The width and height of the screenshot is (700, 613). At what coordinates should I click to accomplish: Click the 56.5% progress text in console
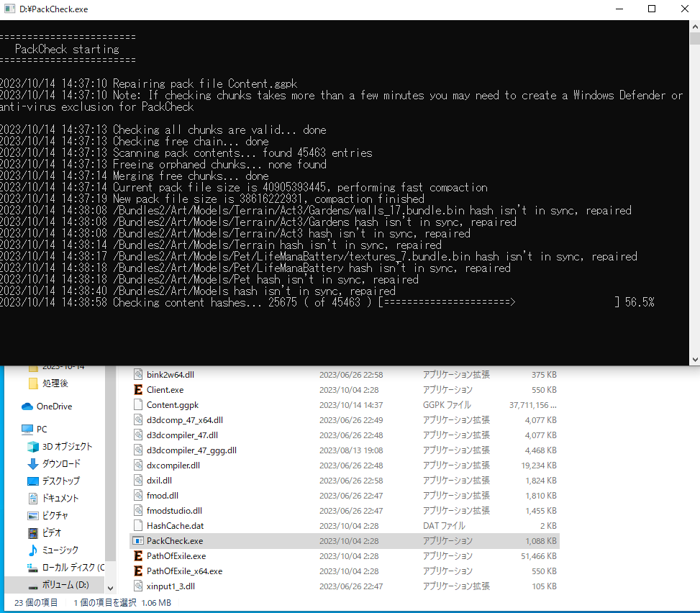[640, 302]
